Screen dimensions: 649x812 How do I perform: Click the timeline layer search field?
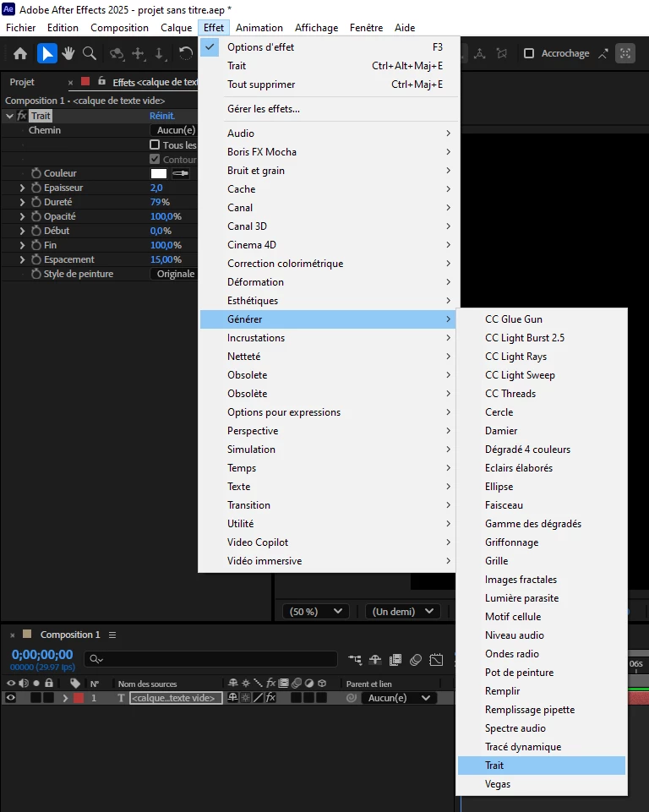click(x=210, y=659)
